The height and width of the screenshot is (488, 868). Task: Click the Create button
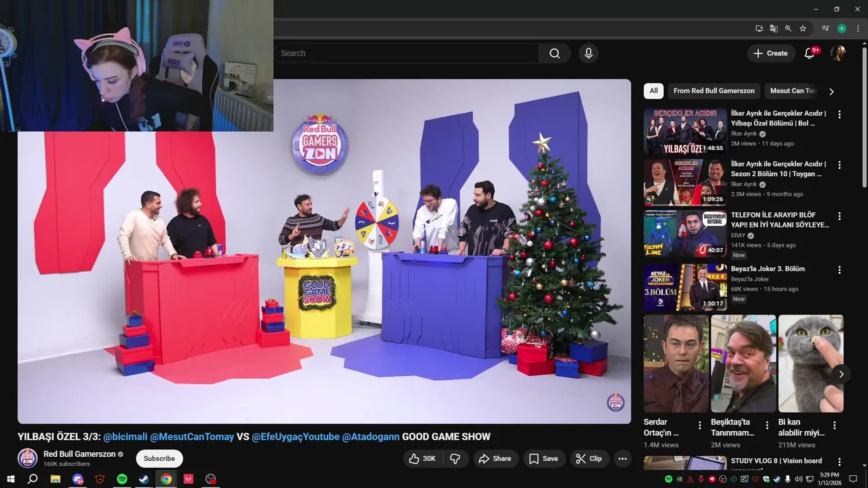point(771,54)
